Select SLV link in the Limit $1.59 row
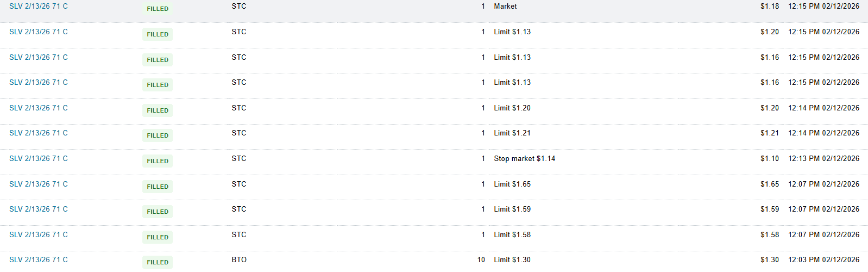 click(39, 209)
